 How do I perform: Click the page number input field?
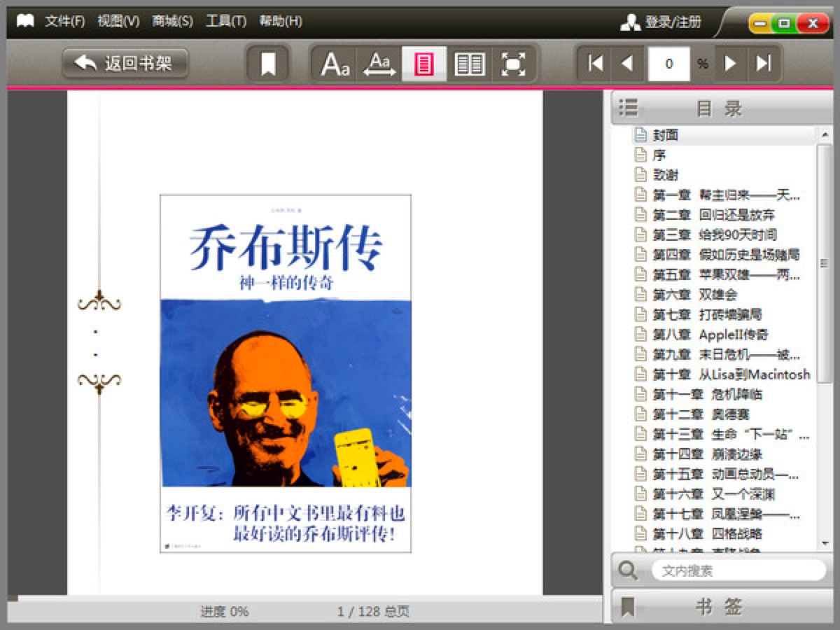coord(670,63)
